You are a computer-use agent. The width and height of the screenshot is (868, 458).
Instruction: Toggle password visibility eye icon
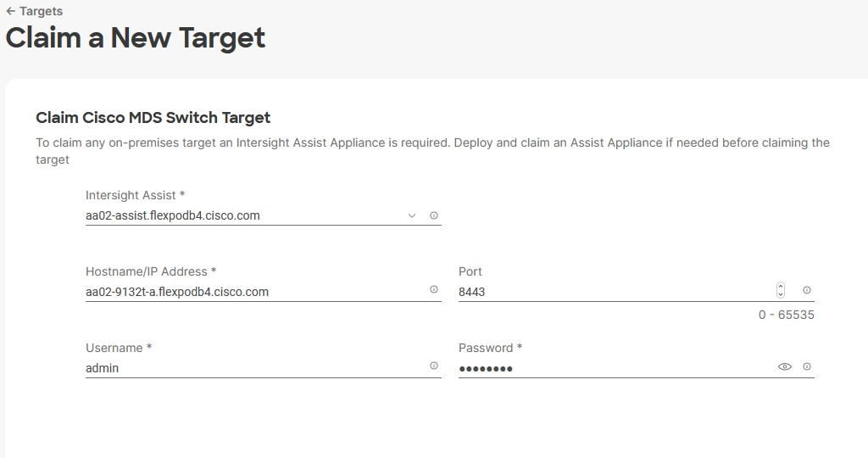coord(785,366)
